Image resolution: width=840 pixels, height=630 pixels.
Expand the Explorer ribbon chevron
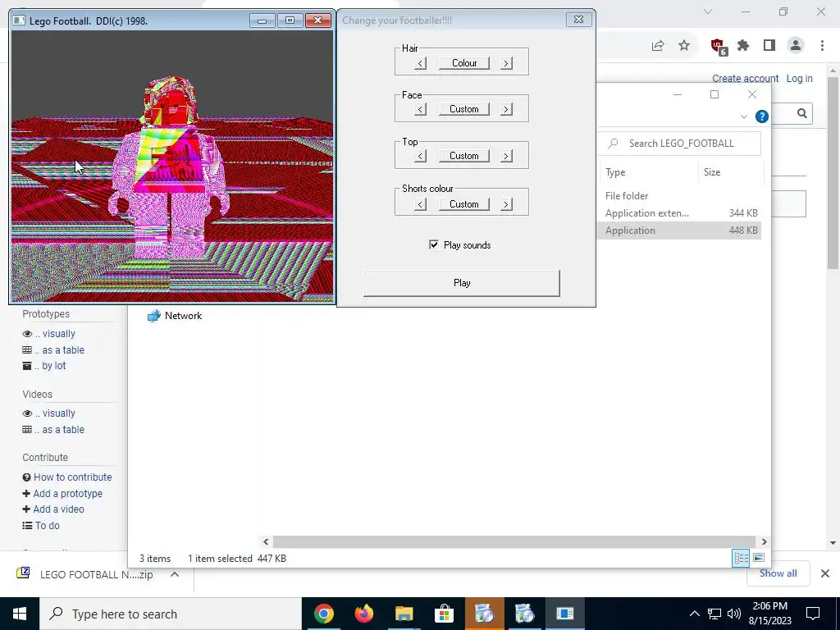[743, 116]
